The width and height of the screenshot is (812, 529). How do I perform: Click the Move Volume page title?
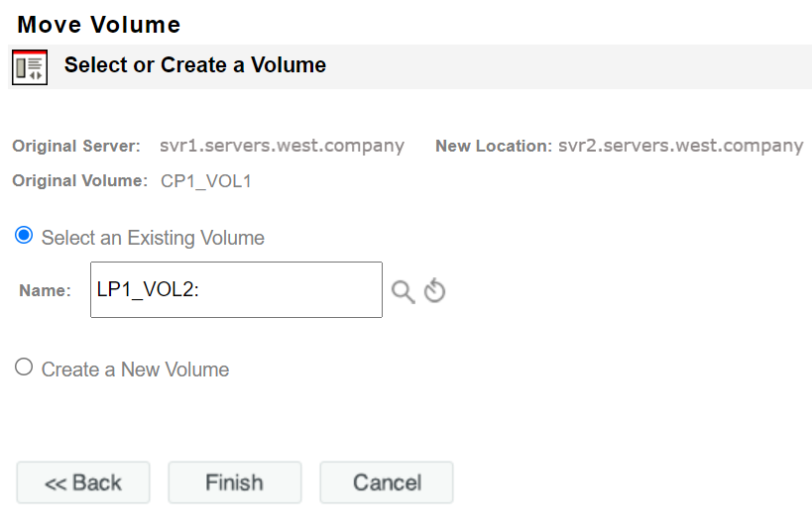pos(99,25)
